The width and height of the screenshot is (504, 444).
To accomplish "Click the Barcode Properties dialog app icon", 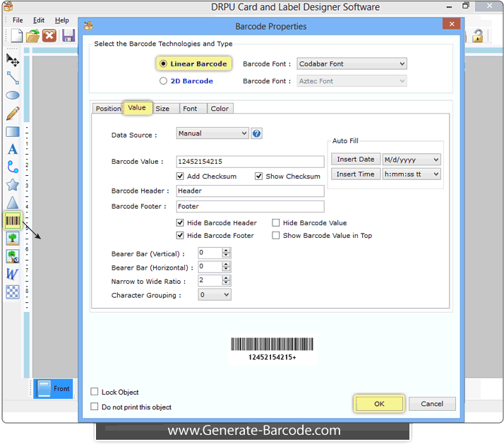I will point(88,26).
